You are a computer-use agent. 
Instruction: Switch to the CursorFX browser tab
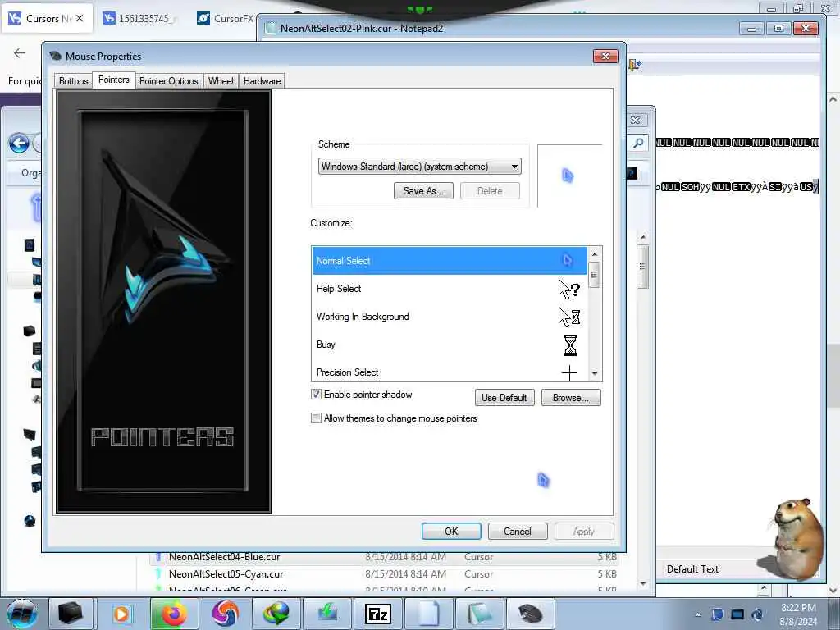[x=226, y=19]
